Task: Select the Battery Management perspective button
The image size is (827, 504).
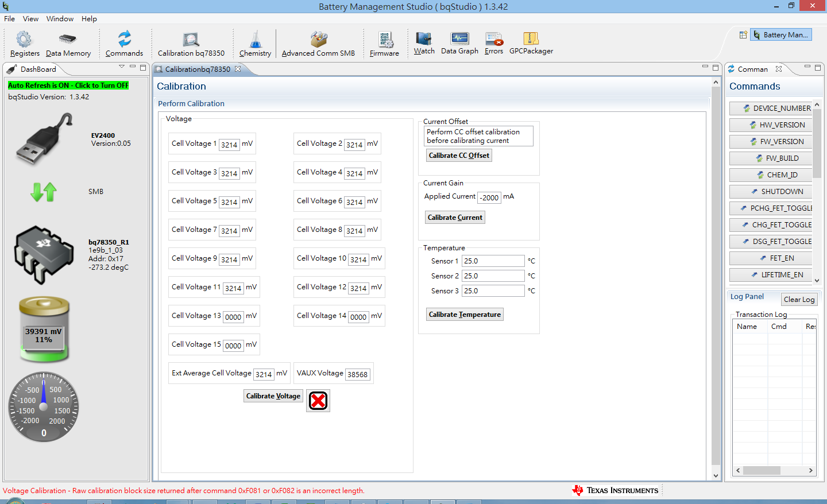Action: click(x=780, y=35)
